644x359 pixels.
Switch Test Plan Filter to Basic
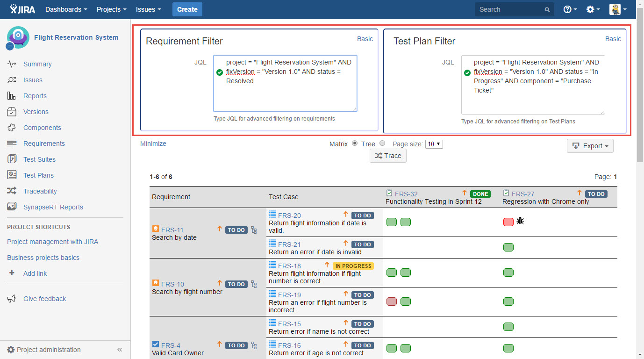(613, 39)
